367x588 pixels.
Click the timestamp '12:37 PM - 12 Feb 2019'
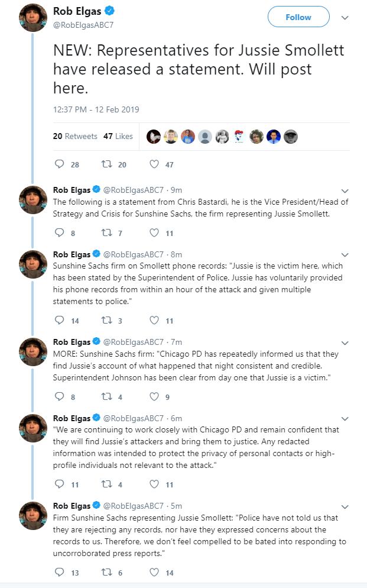pos(96,109)
